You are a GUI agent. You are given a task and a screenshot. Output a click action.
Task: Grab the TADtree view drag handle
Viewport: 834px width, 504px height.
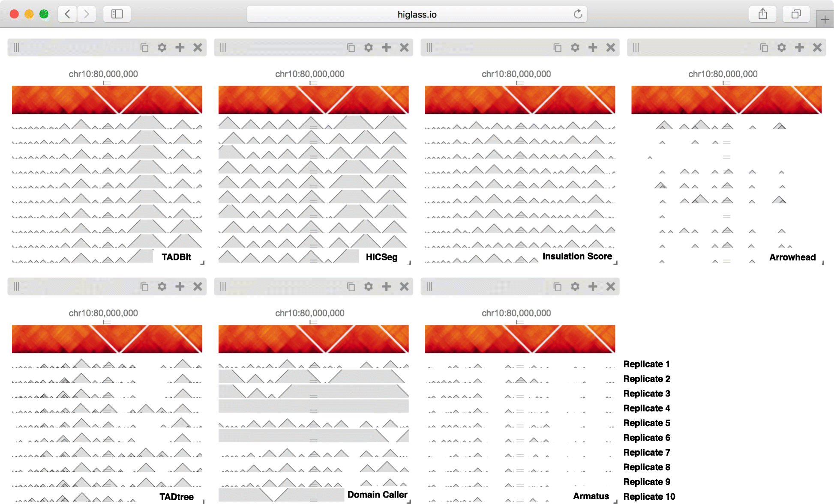click(x=16, y=286)
